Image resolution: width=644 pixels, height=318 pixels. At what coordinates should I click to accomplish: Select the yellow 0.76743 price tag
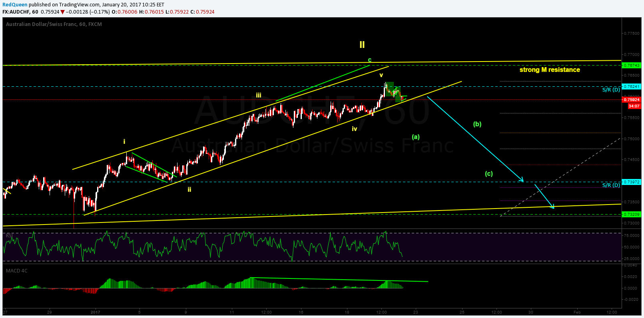pos(632,65)
